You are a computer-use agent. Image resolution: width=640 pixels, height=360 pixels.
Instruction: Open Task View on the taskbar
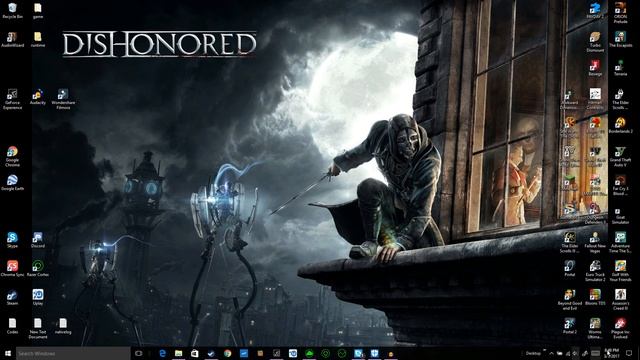[138, 353]
